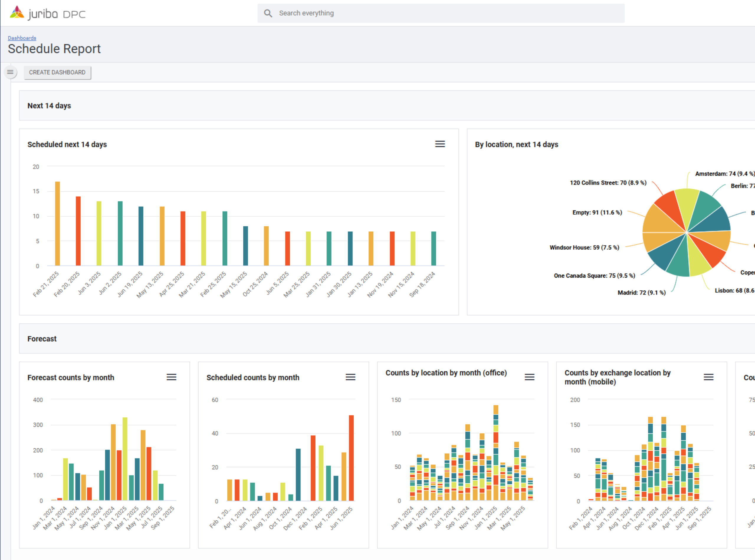The width and height of the screenshot is (755, 560).
Task: Collapse the Forecast section header
Action: [x=42, y=339]
